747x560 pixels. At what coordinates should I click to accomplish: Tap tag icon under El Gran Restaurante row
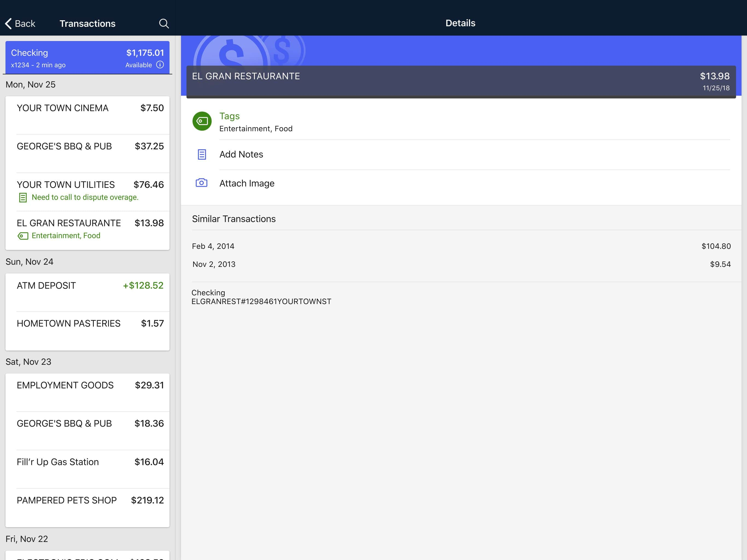23,236
